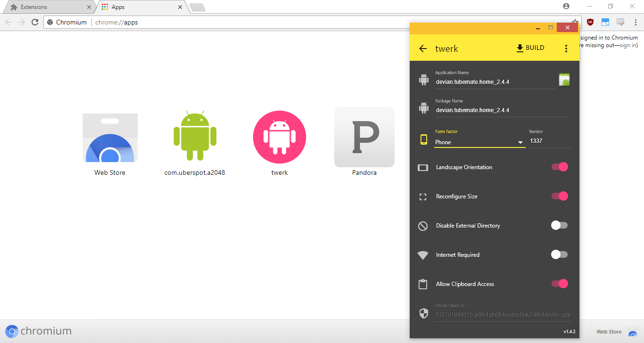Turn off Reconfigure Size switch
This screenshot has height=343, width=644.
(x=560, y=196)
